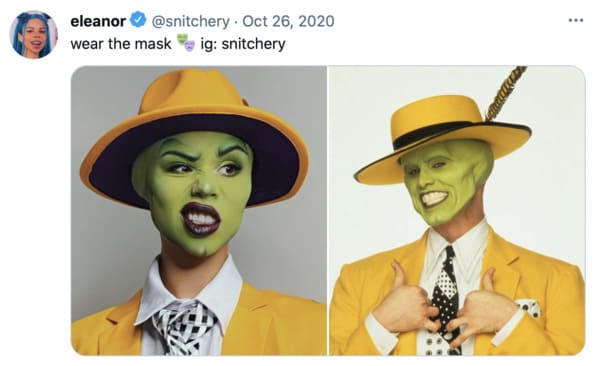This screenshot has width=599, height=366.
Task: Click the feather on the right yellow hat
Action: [505, 92]
